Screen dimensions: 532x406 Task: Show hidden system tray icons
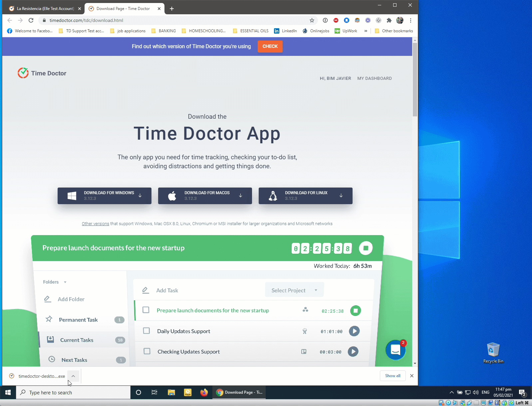coord(451,392)
